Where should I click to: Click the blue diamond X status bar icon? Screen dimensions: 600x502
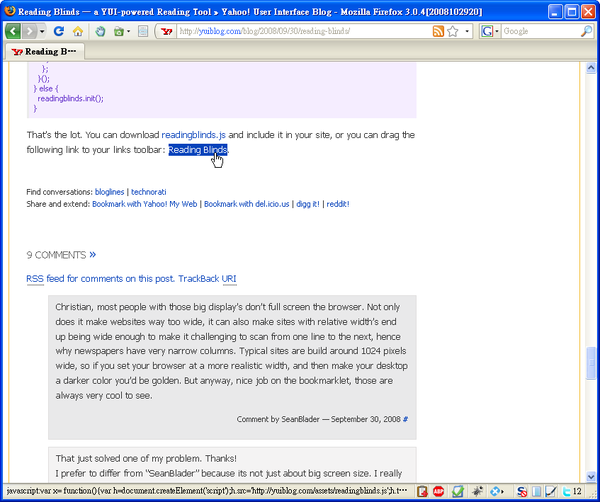(x=495, y=491)
